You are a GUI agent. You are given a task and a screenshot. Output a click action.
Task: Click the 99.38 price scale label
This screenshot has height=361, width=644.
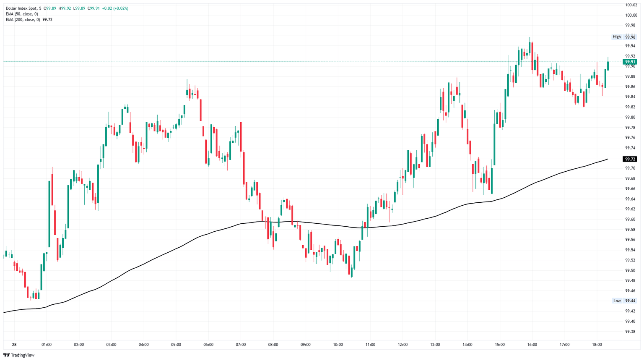[x=630, y=332]
